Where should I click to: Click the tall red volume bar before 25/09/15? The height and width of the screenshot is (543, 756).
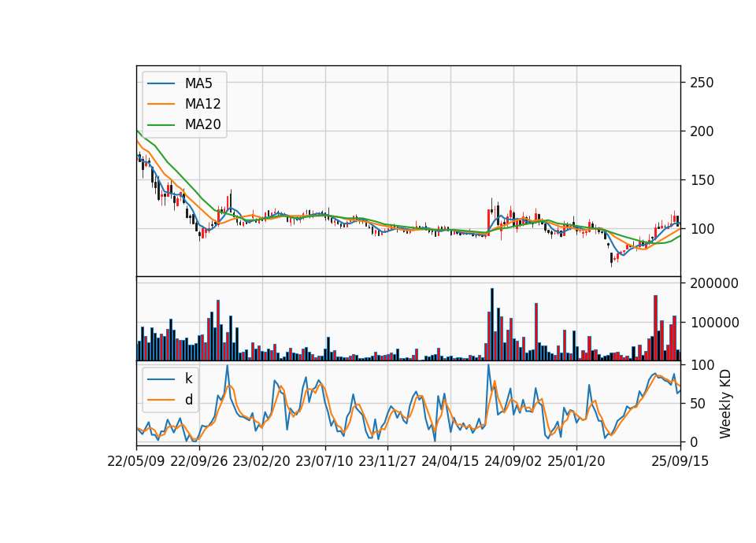coord(656,327)
